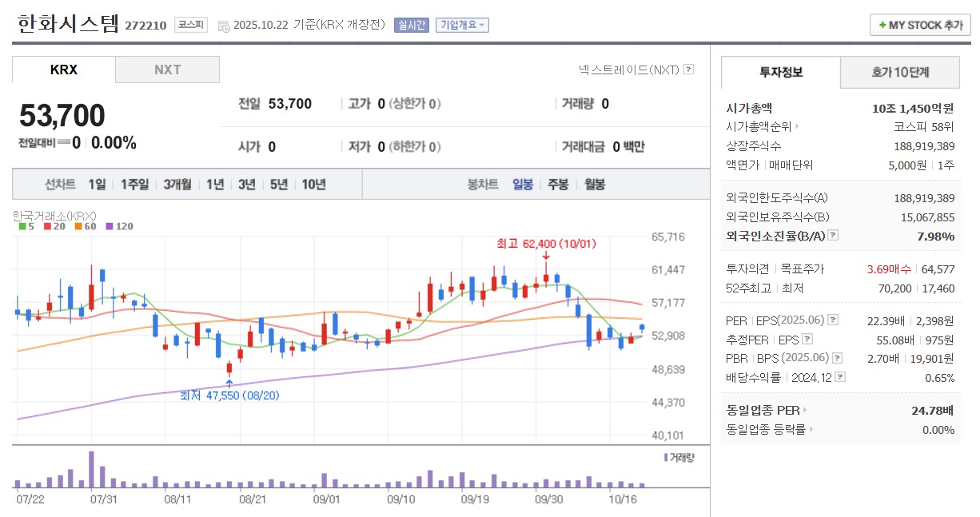Open the 기업개요 dropdown
Screen dimensions: 980x517
click(x=462, y=25)
